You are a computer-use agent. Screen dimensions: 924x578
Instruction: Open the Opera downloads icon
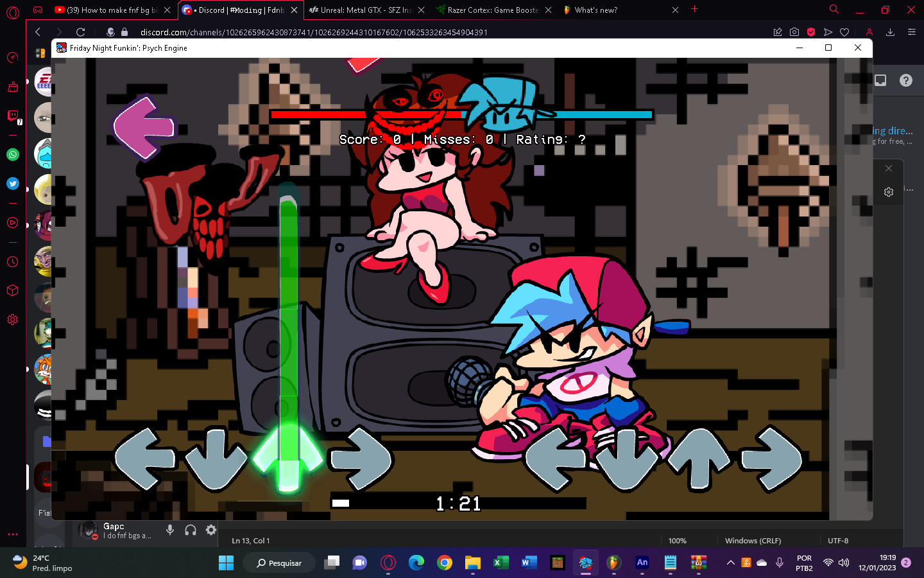(x=890, y=32)
